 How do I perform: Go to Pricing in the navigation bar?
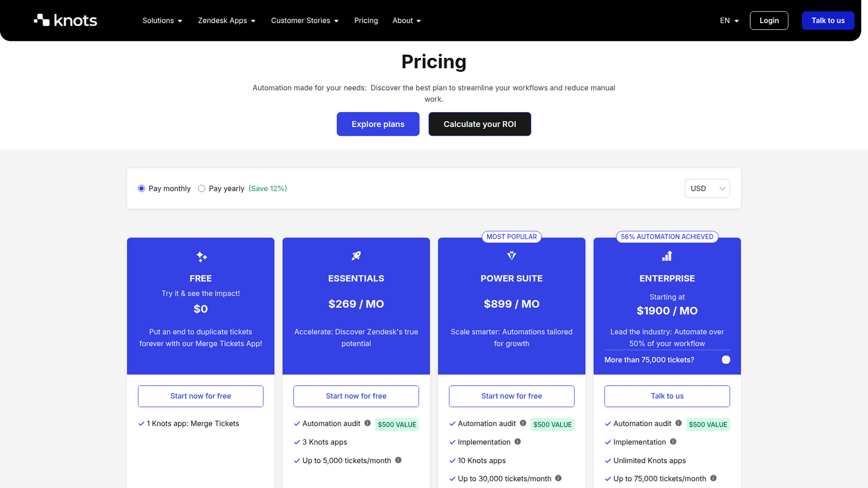click(x=366, y=21)
